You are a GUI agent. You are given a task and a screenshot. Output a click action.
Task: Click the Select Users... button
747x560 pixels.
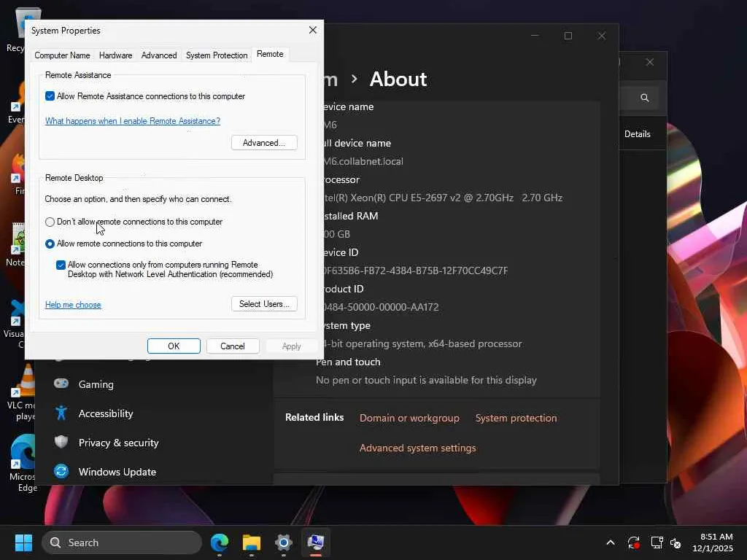(264, 304)
